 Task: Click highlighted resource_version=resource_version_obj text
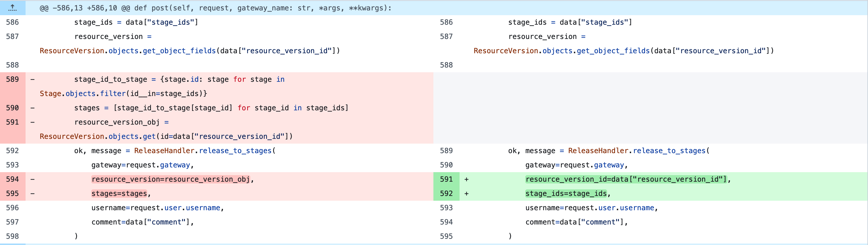click(x=171, y=179)
